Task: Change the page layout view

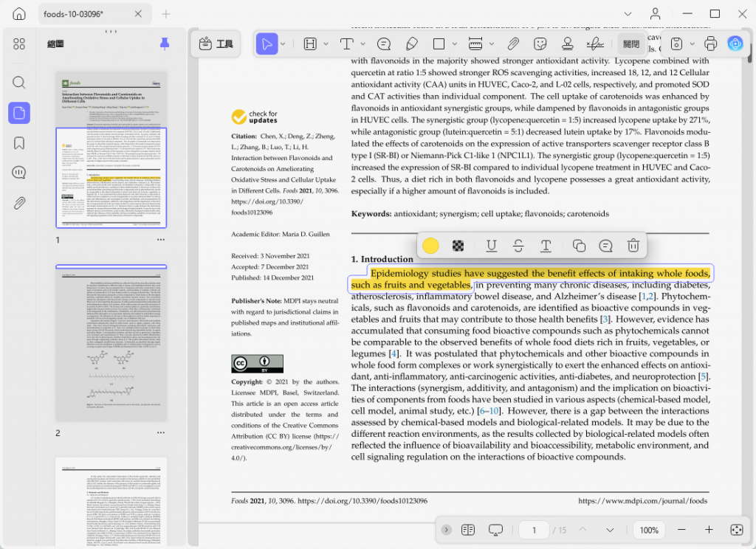Action: coord(467,530)
